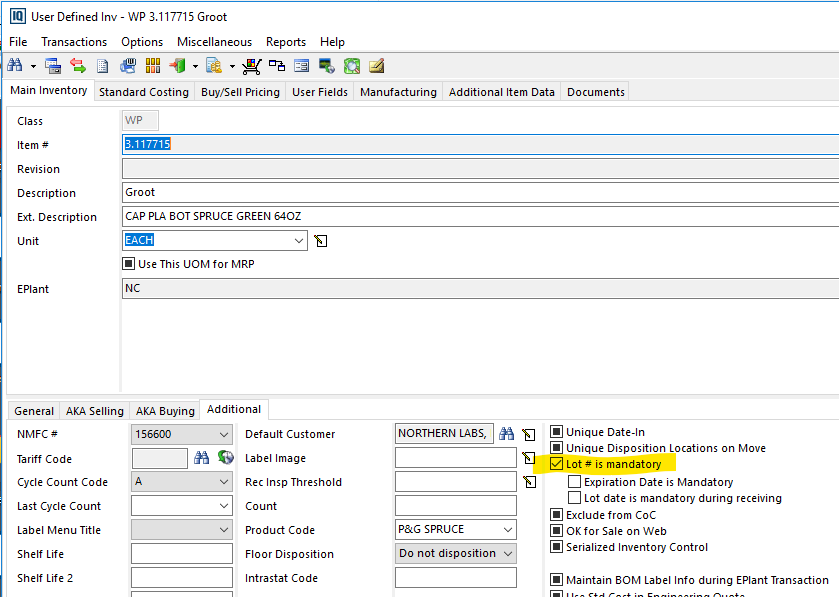The width and height of the screenshot is (839, 597).
Task: Click the Description field containing Groot
Action: (x=480, y=193)
